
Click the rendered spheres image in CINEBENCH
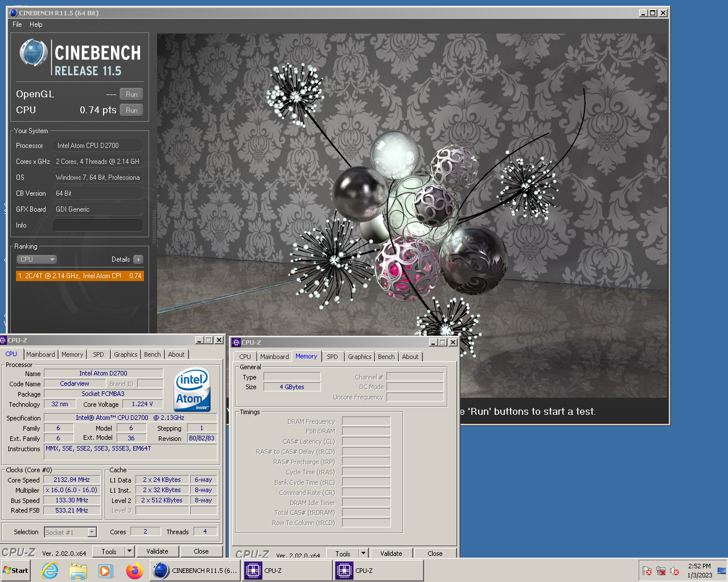pos(413,215)
